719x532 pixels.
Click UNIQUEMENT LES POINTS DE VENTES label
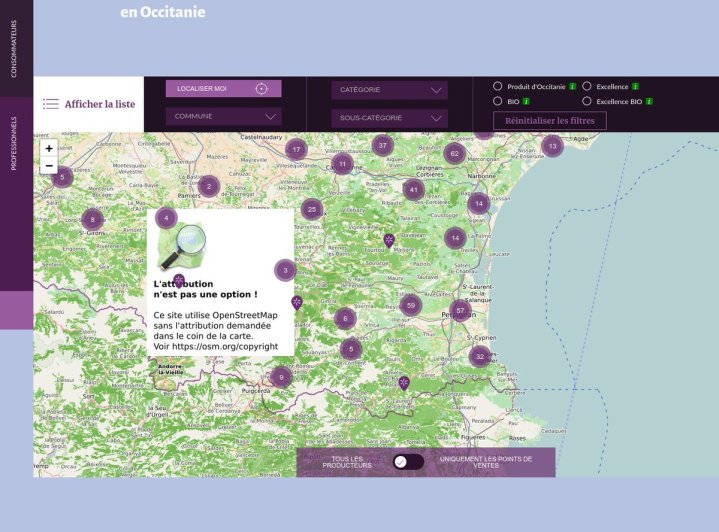click(486, 462)
